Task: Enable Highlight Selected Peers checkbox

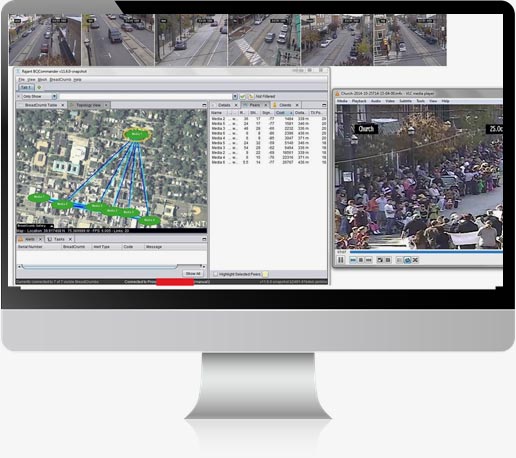Action: tap(215, 274)
